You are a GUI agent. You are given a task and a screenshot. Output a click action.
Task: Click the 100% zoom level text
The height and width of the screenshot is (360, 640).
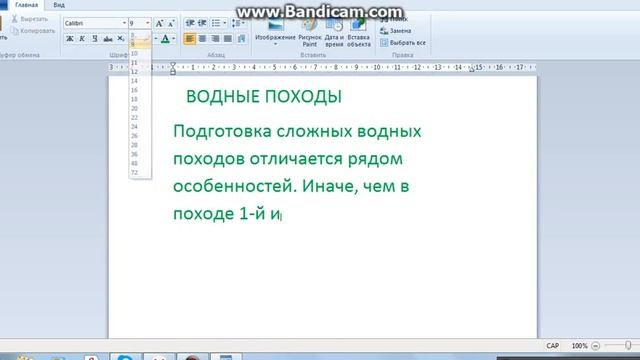(579, 346)
